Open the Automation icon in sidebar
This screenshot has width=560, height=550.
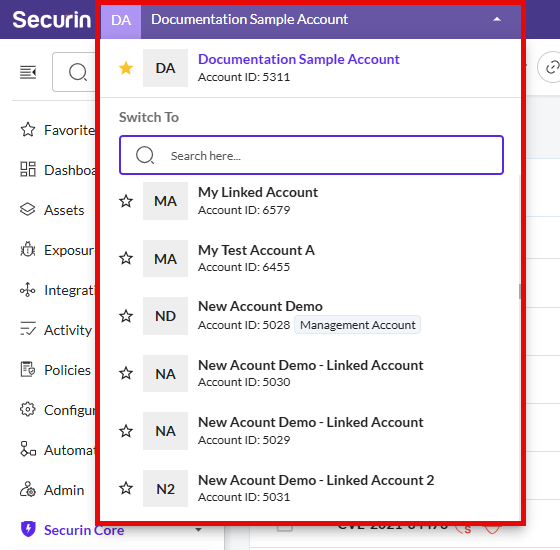(x=28, y=449)
